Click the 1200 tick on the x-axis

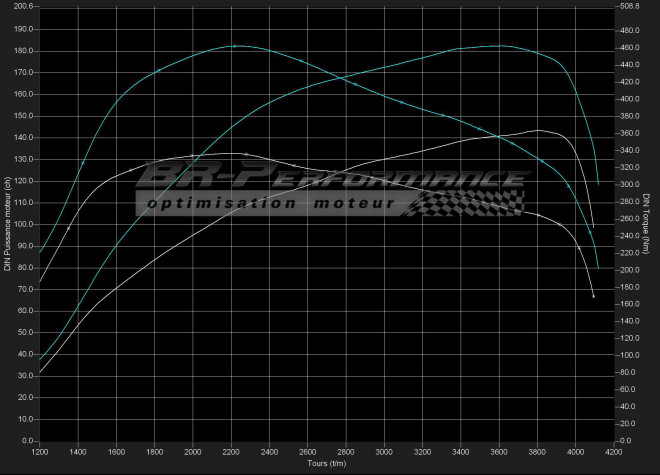click(x=40, y=452)
